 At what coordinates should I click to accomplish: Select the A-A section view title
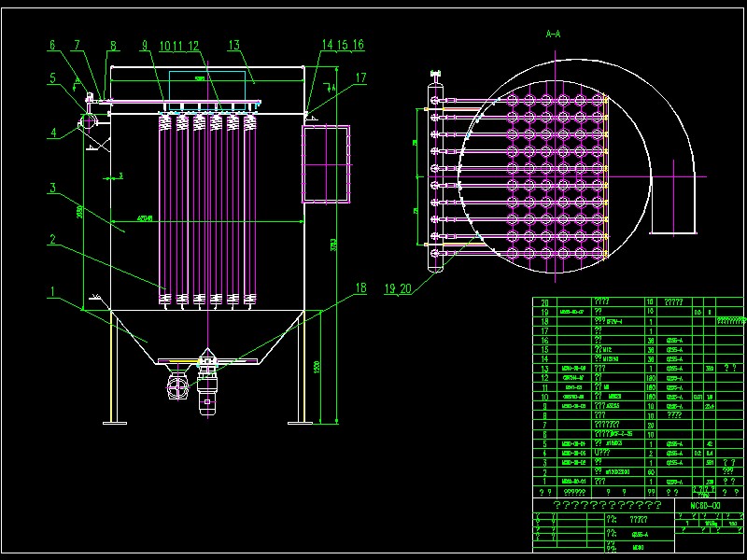[x=553, y=34]
